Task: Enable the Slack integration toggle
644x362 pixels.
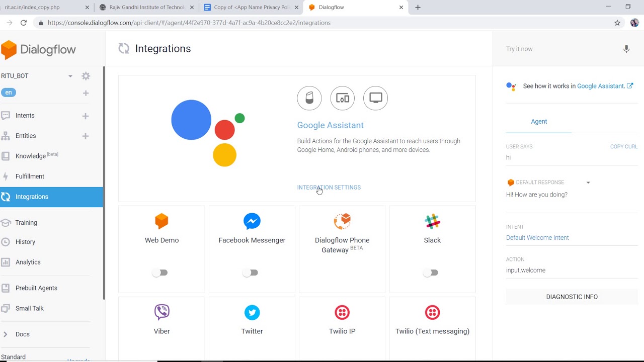Action: tap(431, 273)
